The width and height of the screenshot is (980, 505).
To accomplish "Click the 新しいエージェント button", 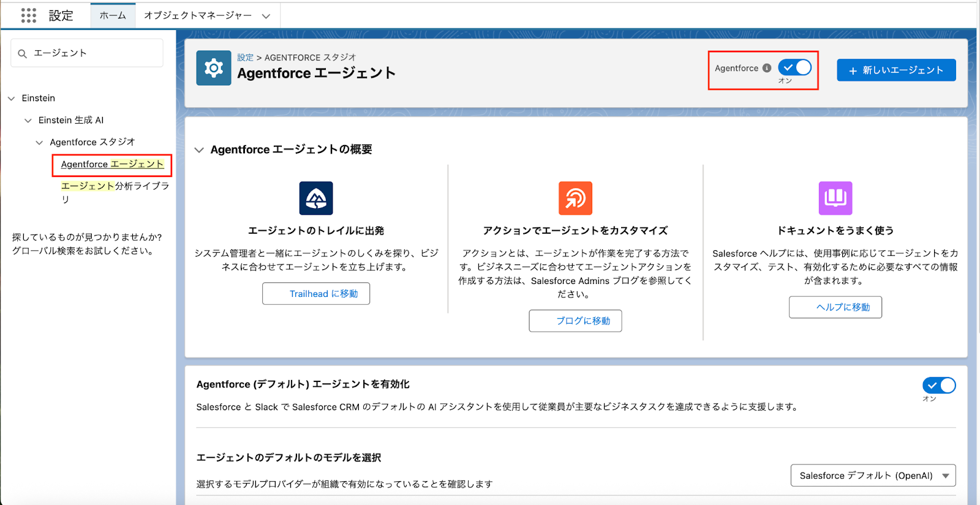I will 896,70.
